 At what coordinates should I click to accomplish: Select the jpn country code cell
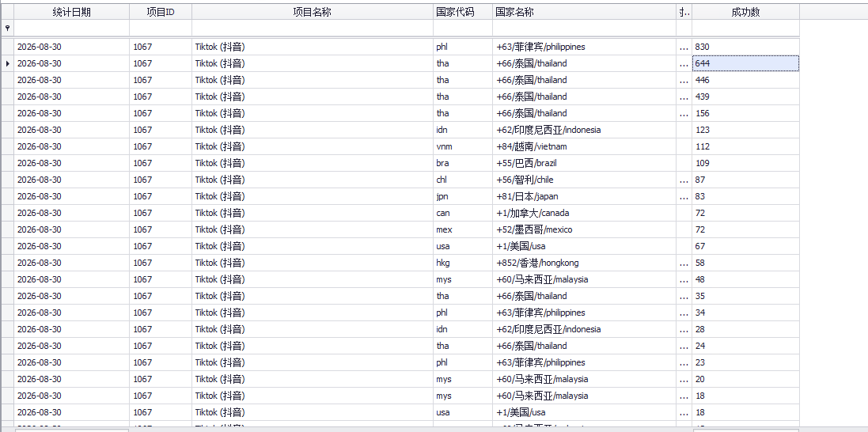click(x=464, y=196)
